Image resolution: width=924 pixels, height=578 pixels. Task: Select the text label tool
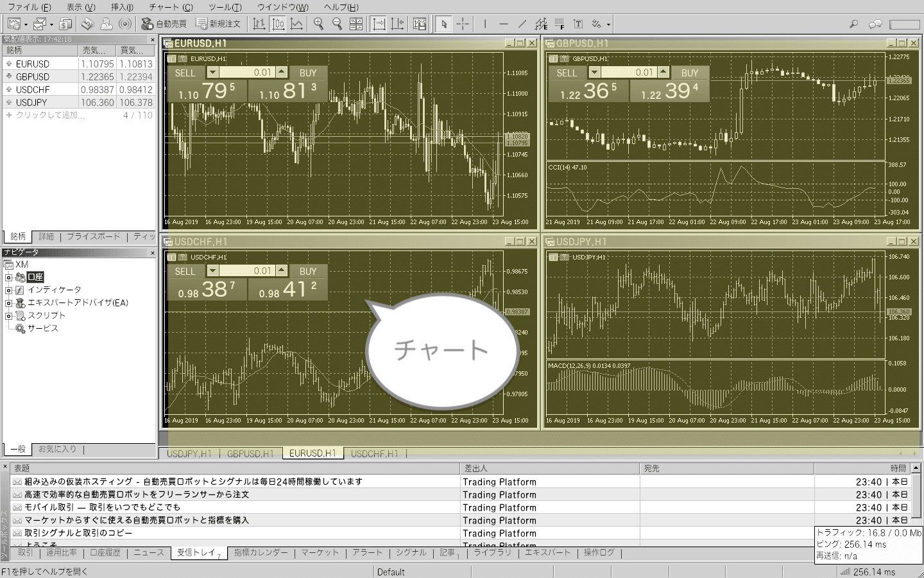coord(578,24)
